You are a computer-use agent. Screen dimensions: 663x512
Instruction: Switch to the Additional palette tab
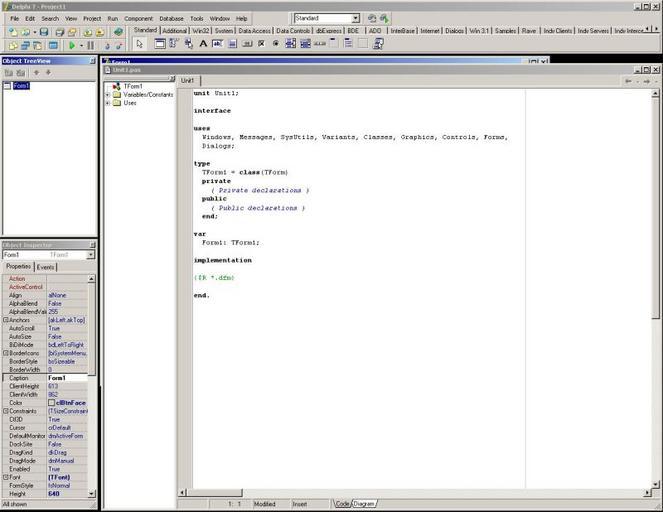click(x=175, y=31)
